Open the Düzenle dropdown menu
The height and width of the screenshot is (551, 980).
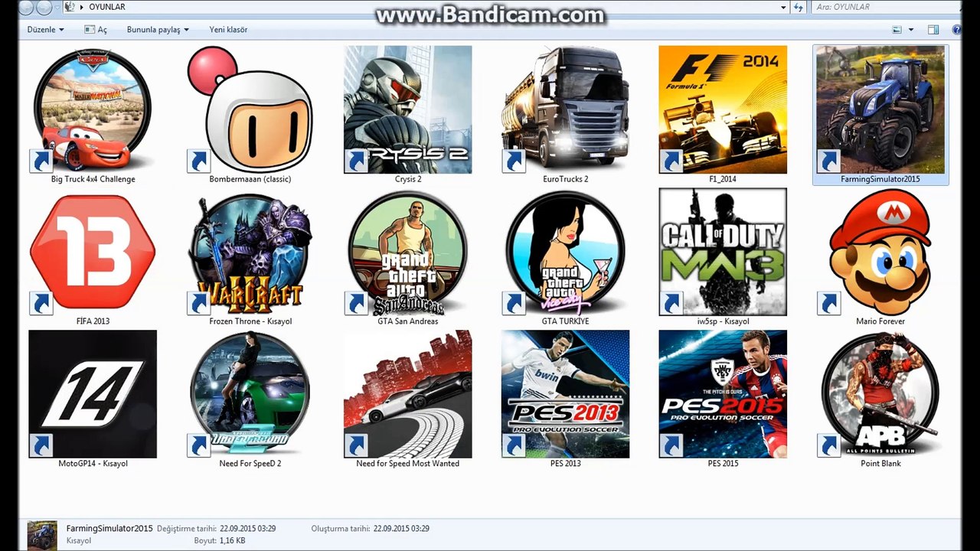[x=45, y=30]
